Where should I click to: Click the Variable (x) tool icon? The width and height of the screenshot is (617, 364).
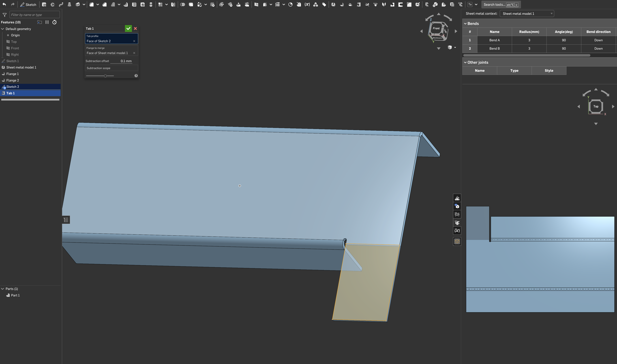click(x=307, y=4)
